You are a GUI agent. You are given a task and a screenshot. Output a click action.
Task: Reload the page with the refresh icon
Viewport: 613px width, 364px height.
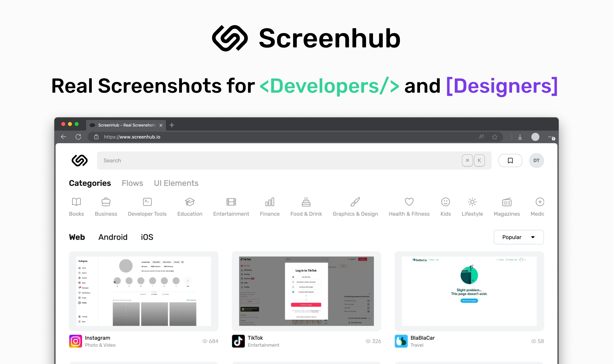78,137
